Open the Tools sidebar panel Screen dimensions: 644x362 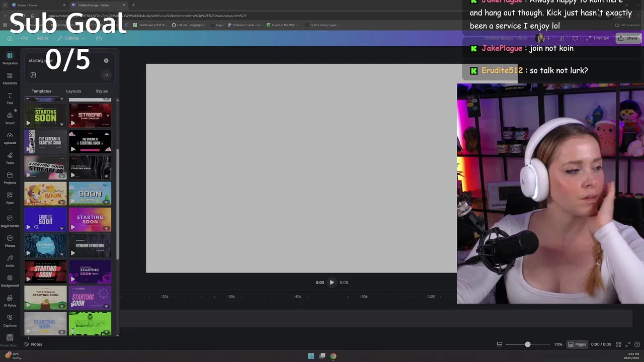(x=10, y=158)
